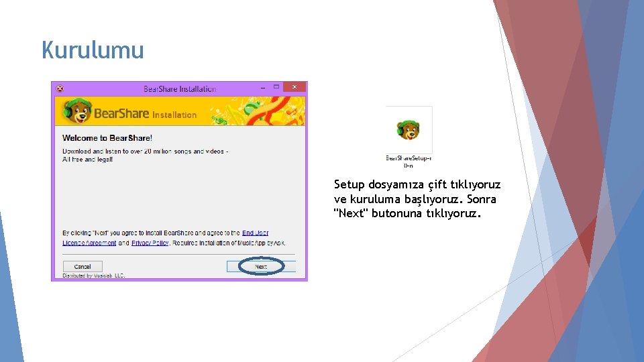Click the 'BearShare Installation' title bar text
Image resolution: width=644 pixels, height=362 pixels.
[x=180, y=88]
